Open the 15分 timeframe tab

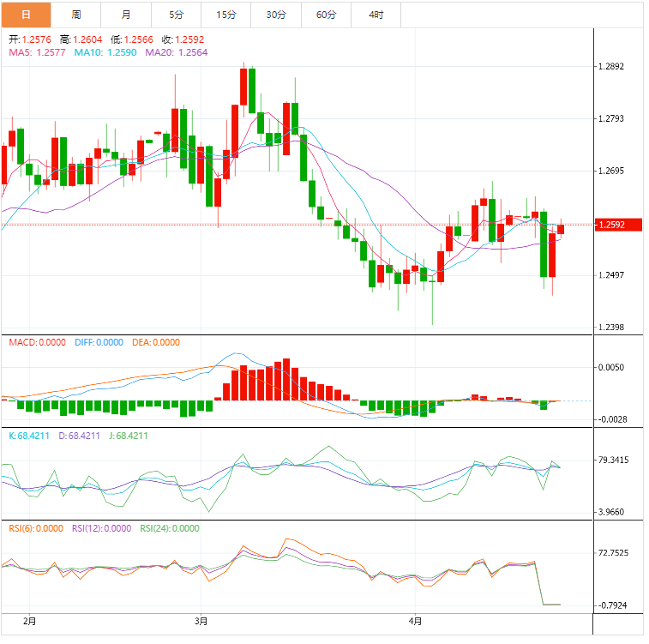[x=226, y=15]
